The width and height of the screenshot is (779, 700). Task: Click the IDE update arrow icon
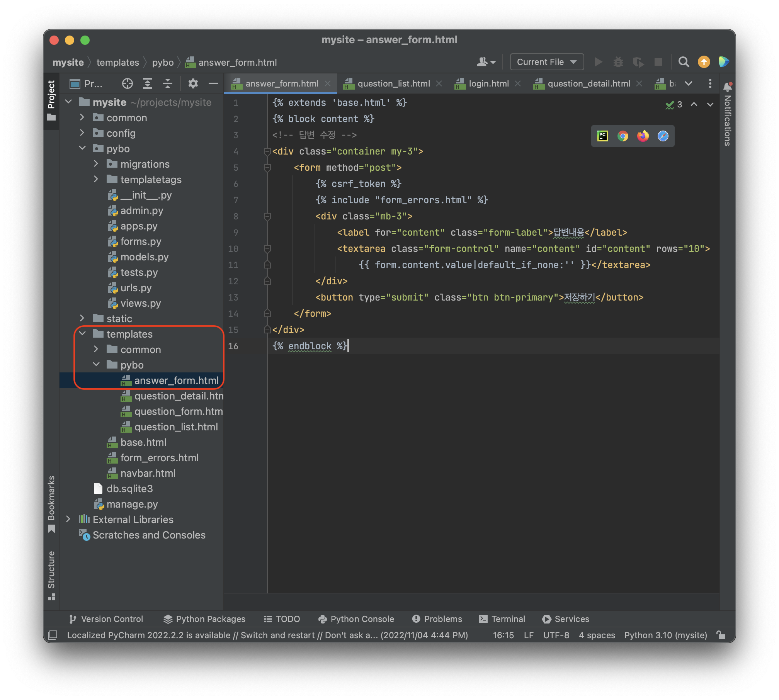704,62
